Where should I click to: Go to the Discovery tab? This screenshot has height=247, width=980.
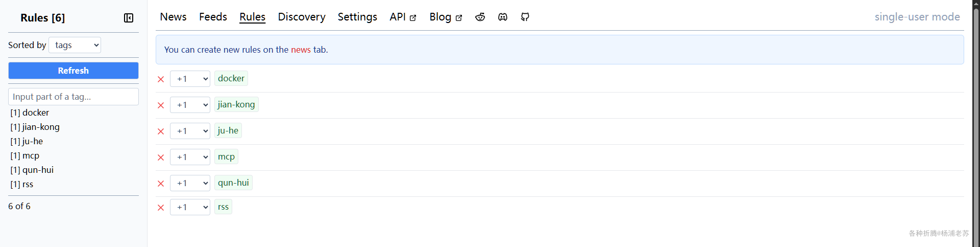click(301, 17)
